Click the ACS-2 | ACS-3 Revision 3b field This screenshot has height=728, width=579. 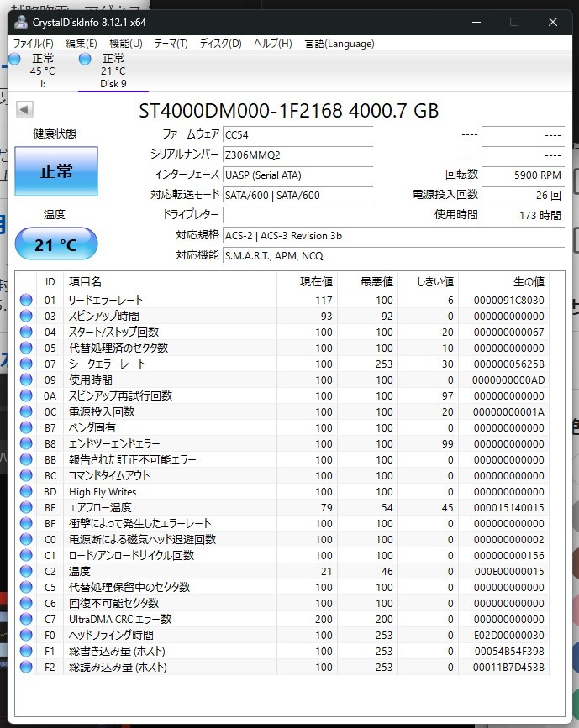point(393,235)
